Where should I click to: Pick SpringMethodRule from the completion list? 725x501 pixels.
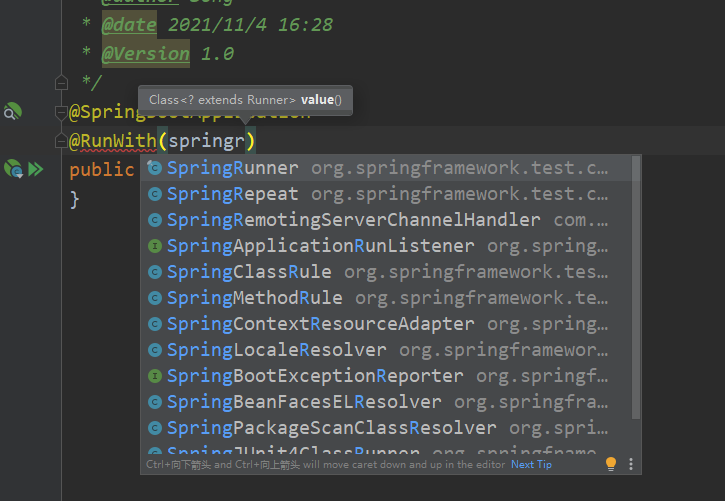386,298
